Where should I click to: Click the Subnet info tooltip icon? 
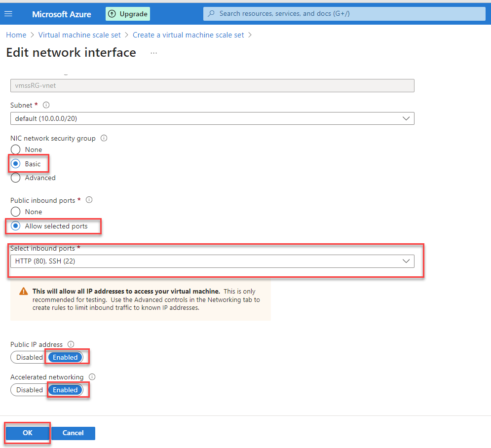pos(46,105)
